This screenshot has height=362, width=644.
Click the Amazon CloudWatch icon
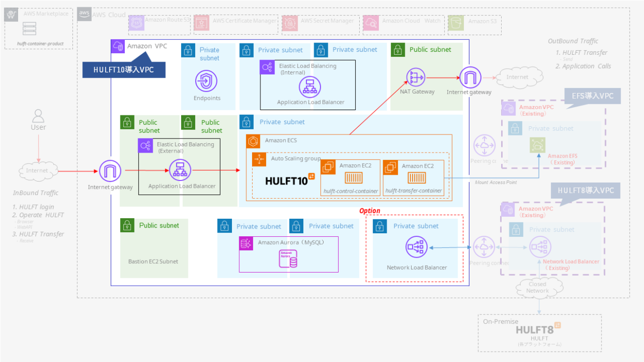[371, 22]
